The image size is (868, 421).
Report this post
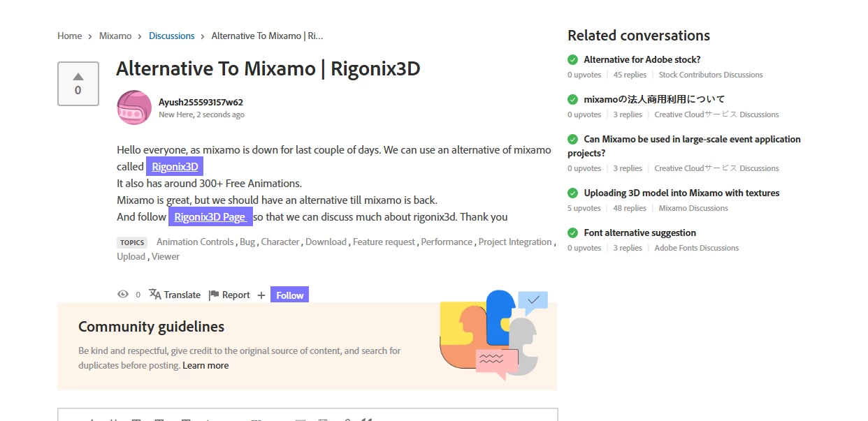click(x=236, y=295)
